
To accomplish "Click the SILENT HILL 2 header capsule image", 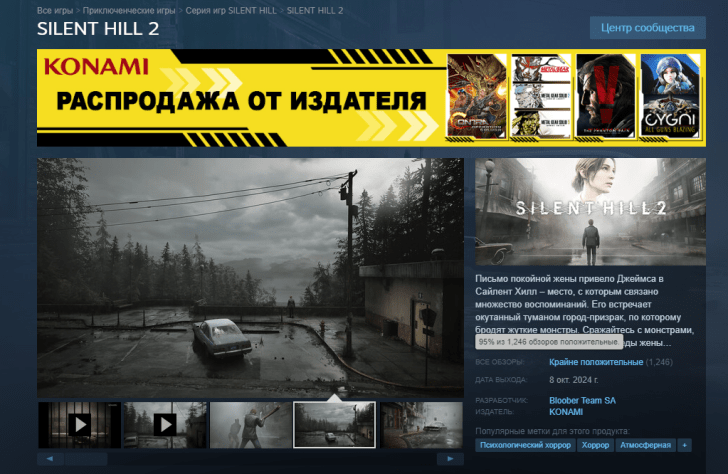I will [590, 212].
